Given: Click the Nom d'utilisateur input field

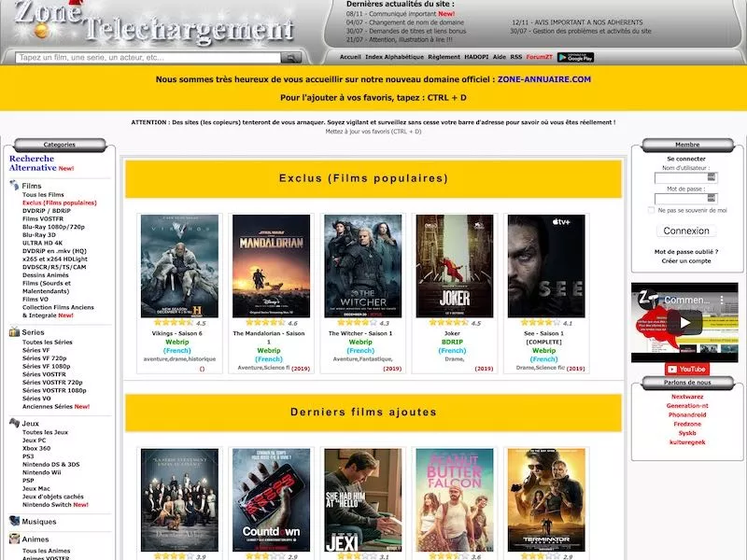Looking at the screenshot, I should 686,177.
